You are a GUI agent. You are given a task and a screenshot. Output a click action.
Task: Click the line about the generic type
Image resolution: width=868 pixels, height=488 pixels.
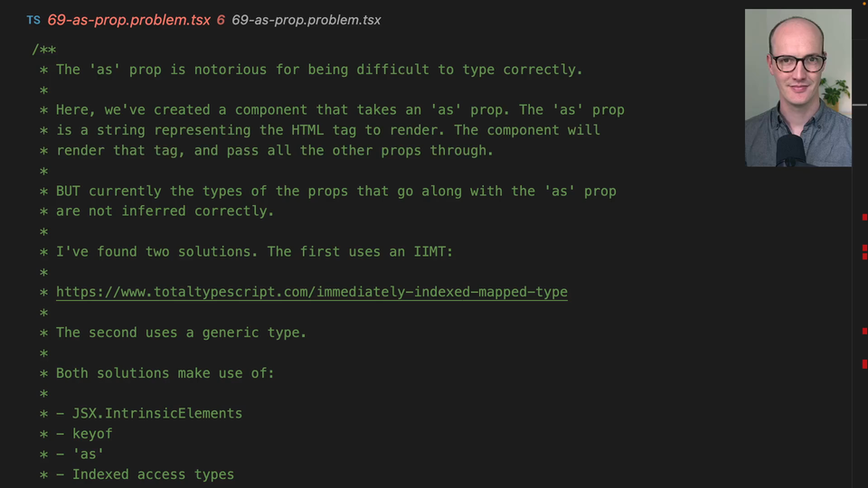(181, 333)
